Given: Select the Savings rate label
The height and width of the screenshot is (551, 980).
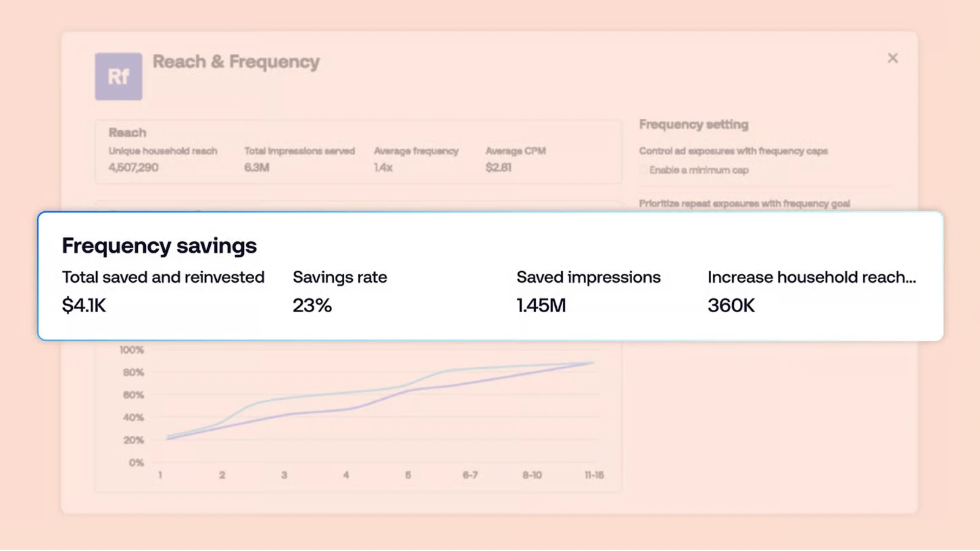Looking at the screenshot, I should click(x=340, y=277).
